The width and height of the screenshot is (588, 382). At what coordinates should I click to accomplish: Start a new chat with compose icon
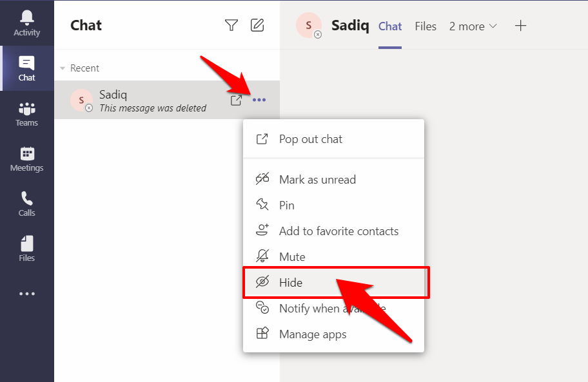click(x=257, y=25)
